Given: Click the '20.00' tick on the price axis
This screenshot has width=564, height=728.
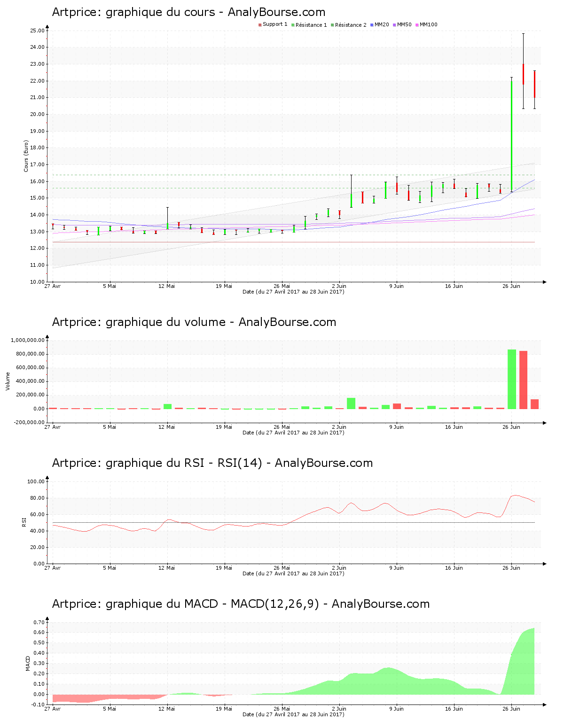Looking at the screenshot, I should click(37, 114).
